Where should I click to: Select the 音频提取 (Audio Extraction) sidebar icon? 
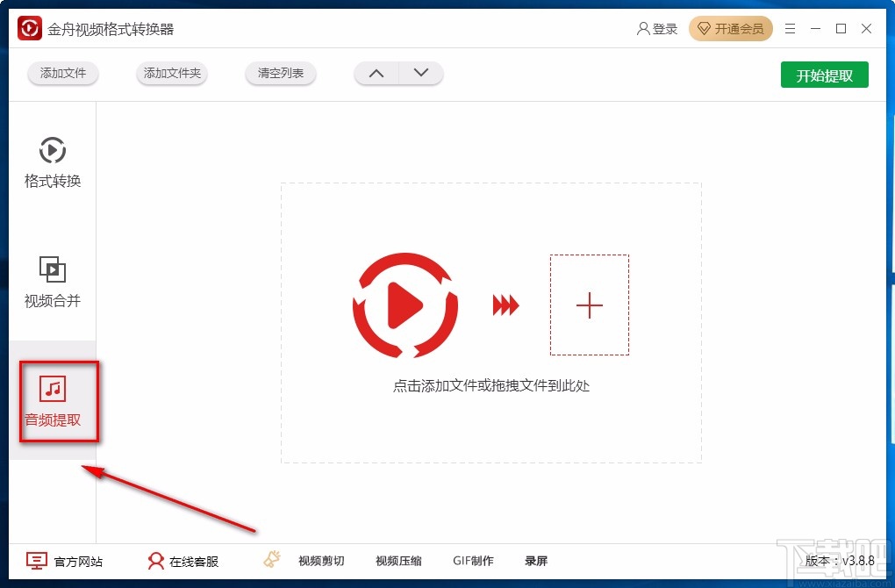coord(52,401)
